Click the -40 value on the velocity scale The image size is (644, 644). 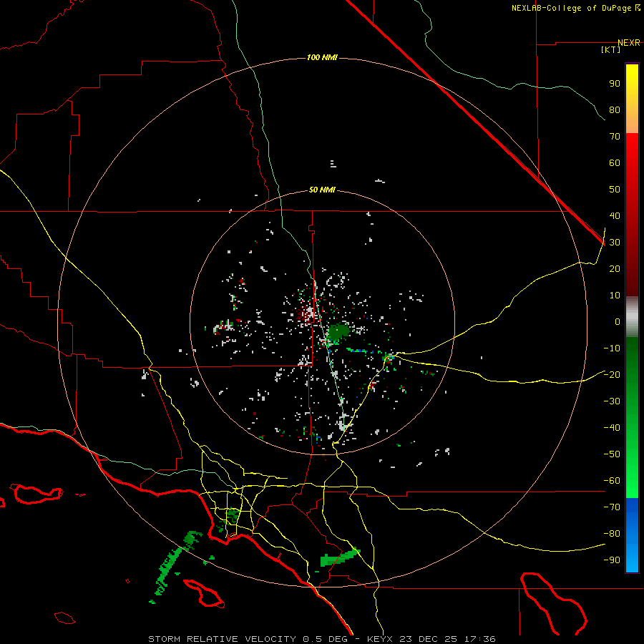(612, 428)
